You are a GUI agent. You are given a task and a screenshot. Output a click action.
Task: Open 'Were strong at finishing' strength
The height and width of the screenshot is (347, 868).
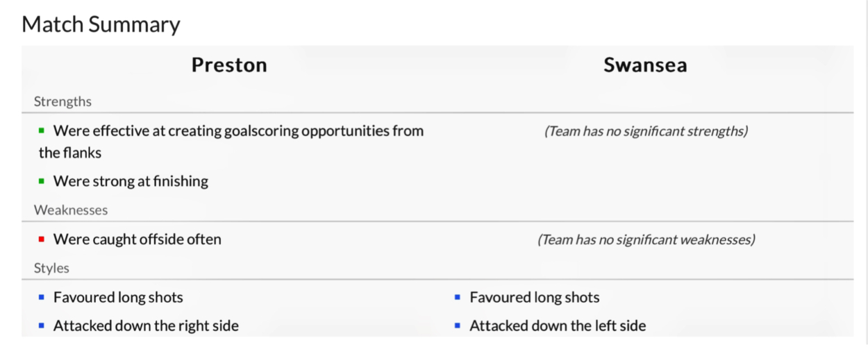[131, 181]
